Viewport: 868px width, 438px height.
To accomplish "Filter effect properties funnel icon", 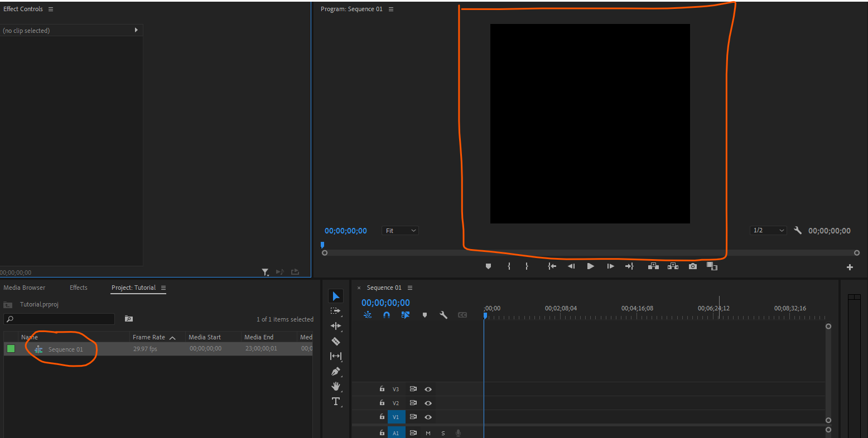I will (x=265, y=272).
